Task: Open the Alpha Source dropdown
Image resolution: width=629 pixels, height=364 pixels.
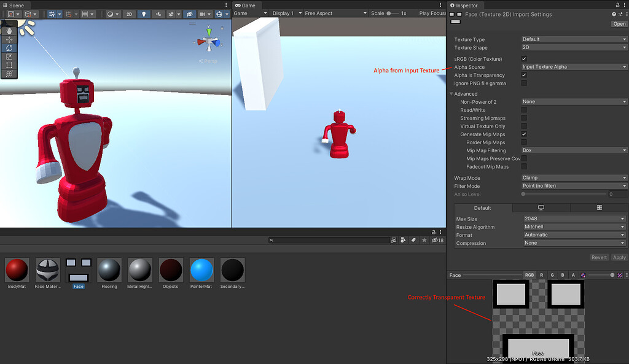Action: [x=574, y=66]
